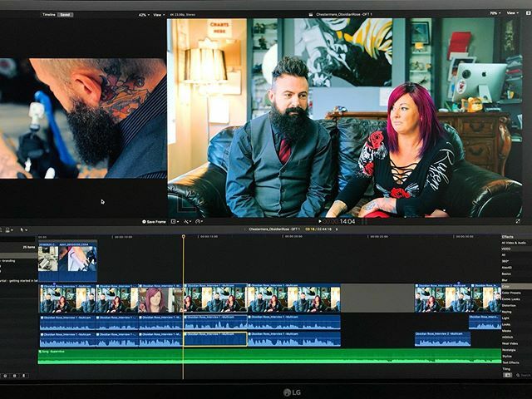Select the Interview 2 Multicam video clip
Image resolution: width=532 pixels, height=399 pixels.
click(x=442, y=298)
